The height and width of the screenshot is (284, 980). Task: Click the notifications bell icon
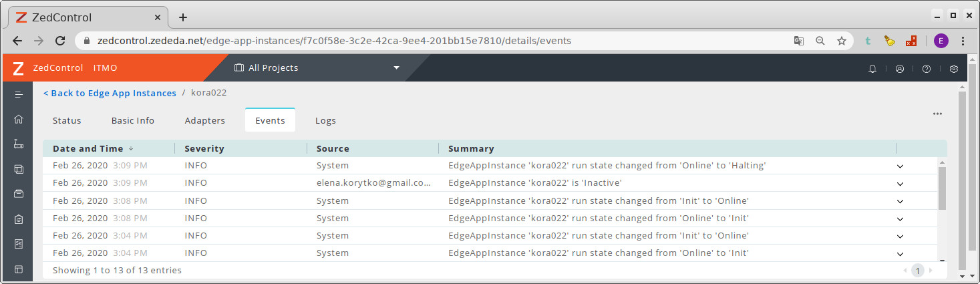click(872, 68)
